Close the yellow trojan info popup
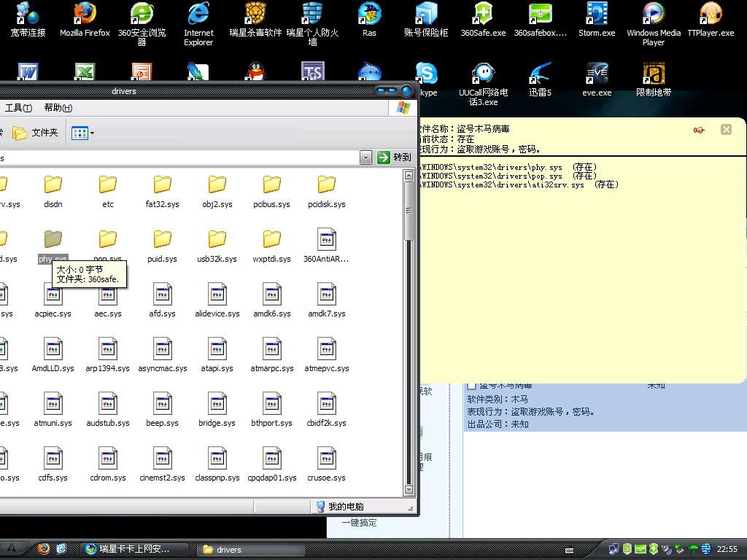 (x=726, y=129)
